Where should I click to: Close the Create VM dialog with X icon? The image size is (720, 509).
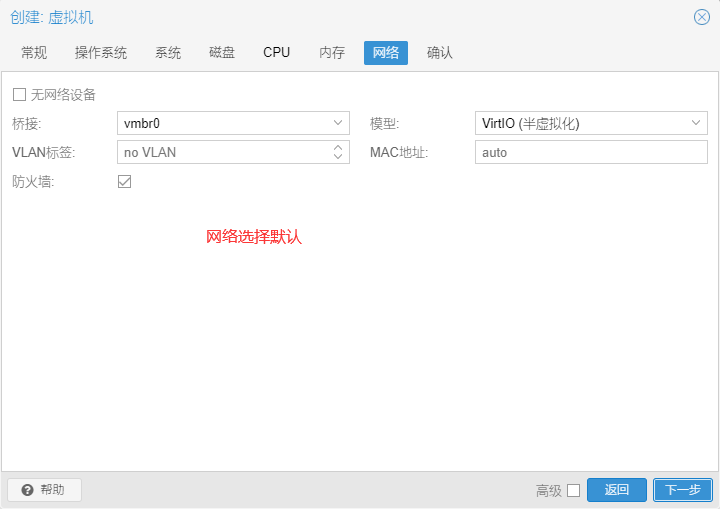click(702, 17)
